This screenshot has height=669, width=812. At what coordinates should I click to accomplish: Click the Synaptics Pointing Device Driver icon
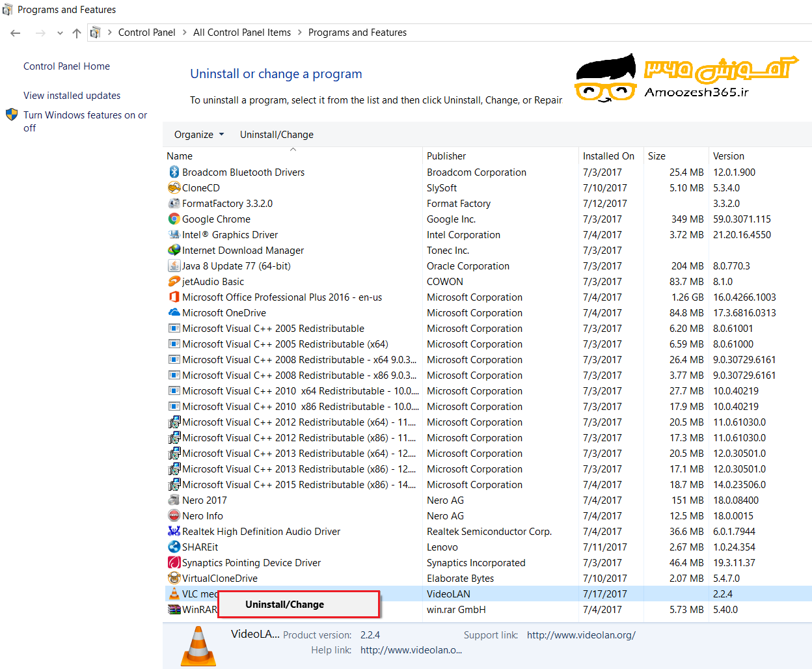(x=174, y=562)
